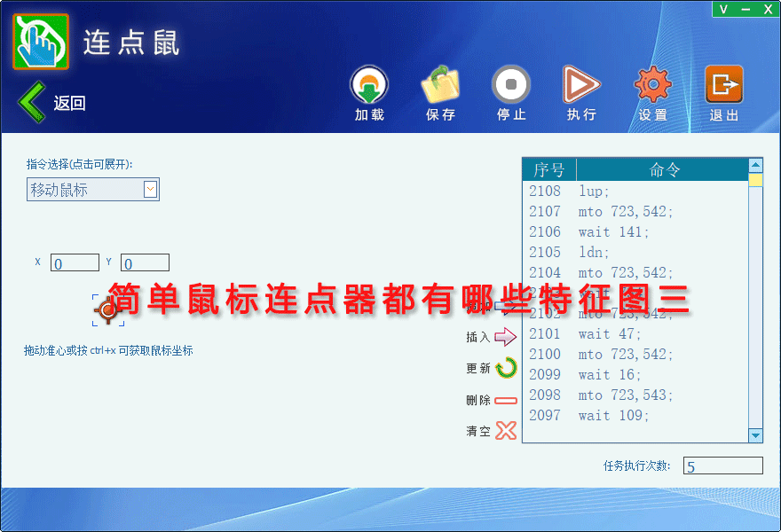This screenshot has width=781, height=532.
Task: Save the script with 保存 icon
Action: [440, 84]
